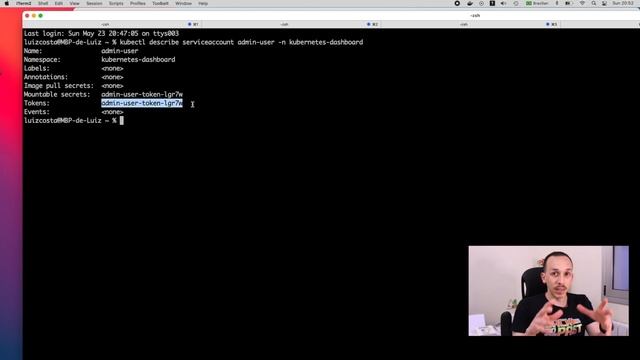Open the Shell menu
This screenshot has width=640, height=360.
[x=43, y=3]
